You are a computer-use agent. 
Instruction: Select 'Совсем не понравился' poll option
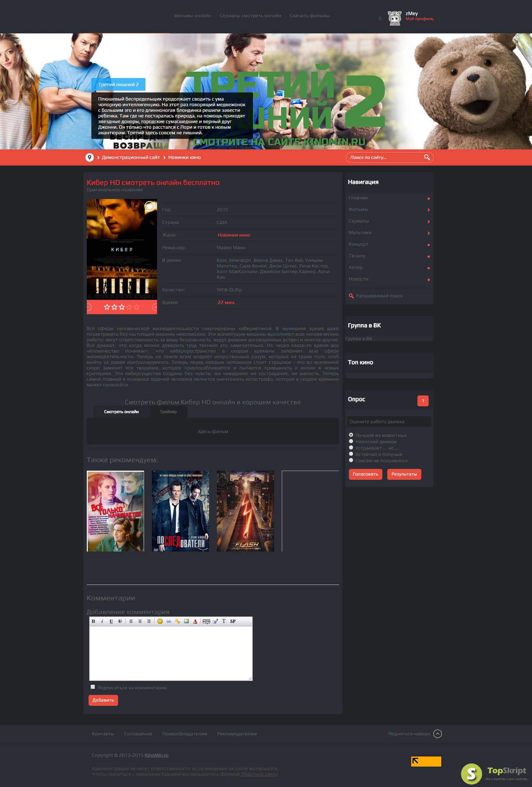point(351,460)
